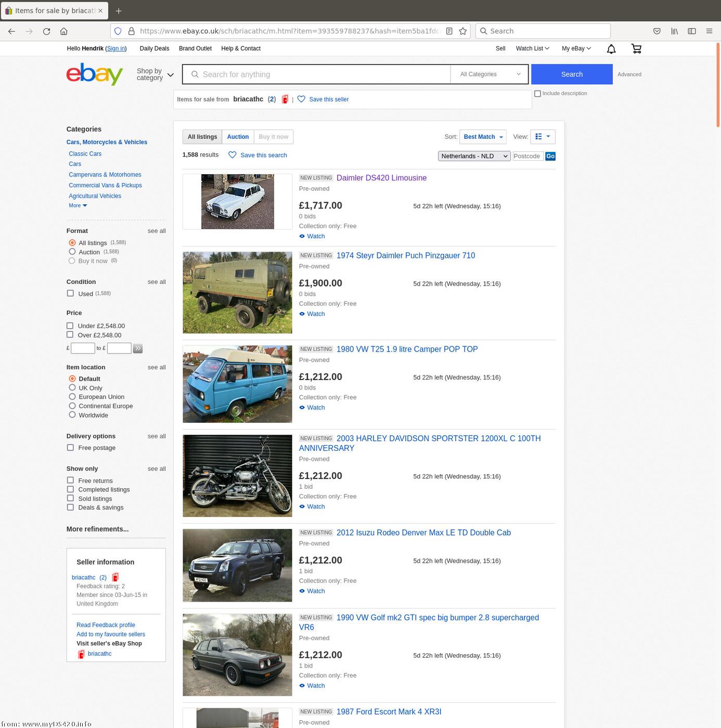Click in Search for anything field
The width and height of the screenshot is (721, 728).
tap(316, 74)
